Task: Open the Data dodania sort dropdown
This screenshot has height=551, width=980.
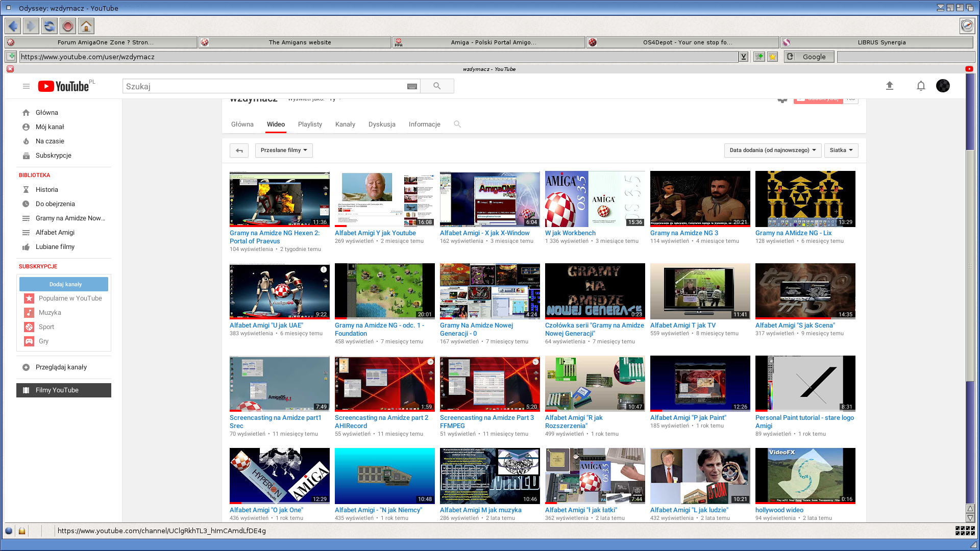Action: click(x=773, y=151)
